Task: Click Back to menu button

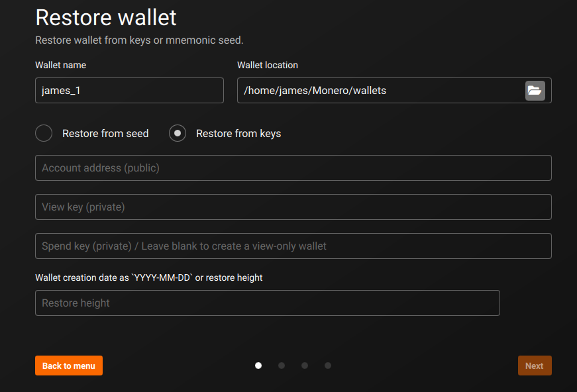Action: click(69, 366)
